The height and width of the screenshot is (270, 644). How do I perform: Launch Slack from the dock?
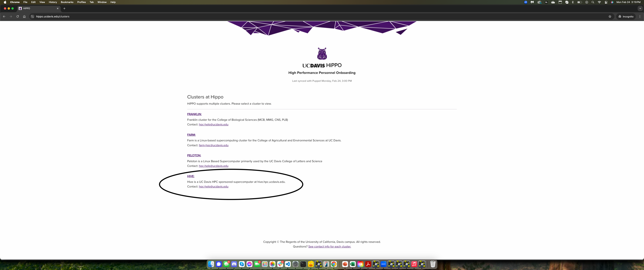point(280,264)
